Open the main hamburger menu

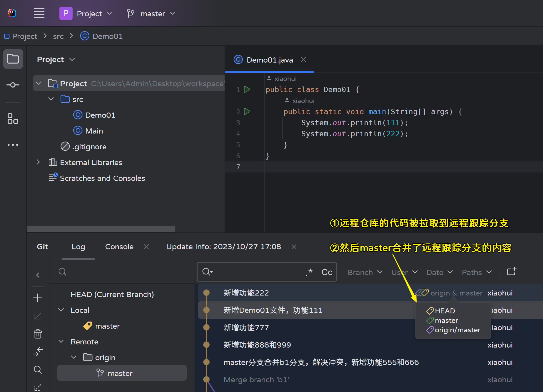39,13
